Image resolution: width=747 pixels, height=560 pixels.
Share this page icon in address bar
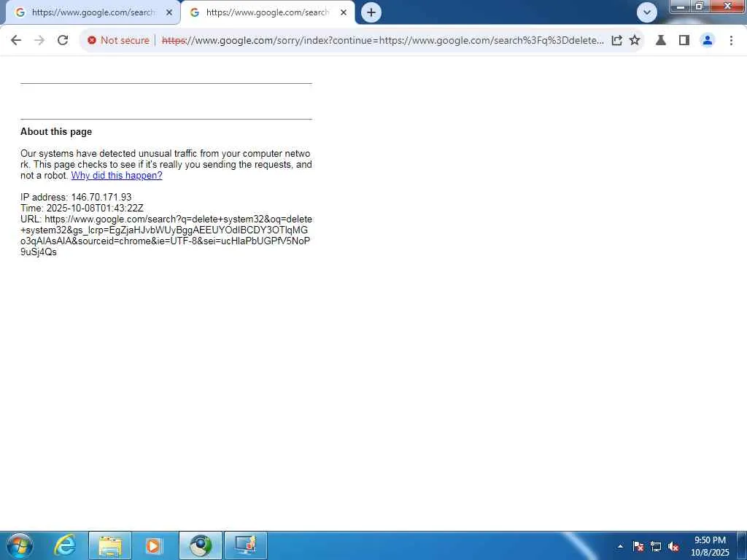coord(616,41)
